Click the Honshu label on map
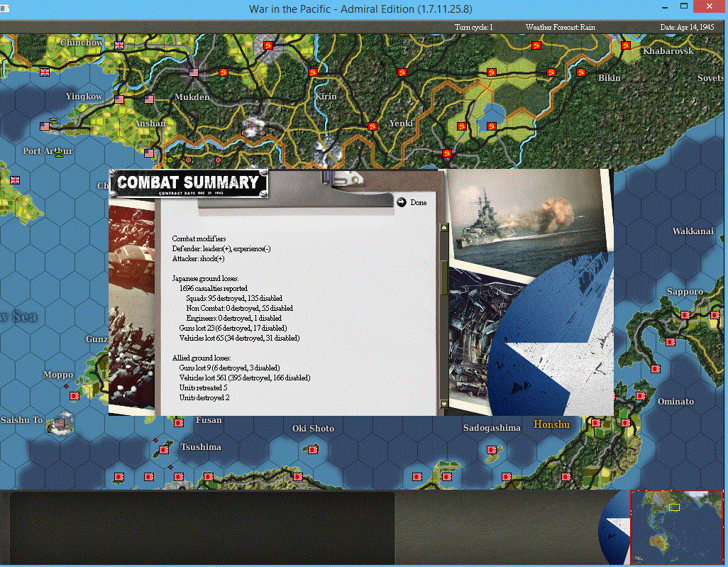728x567 pixels. 551,424
